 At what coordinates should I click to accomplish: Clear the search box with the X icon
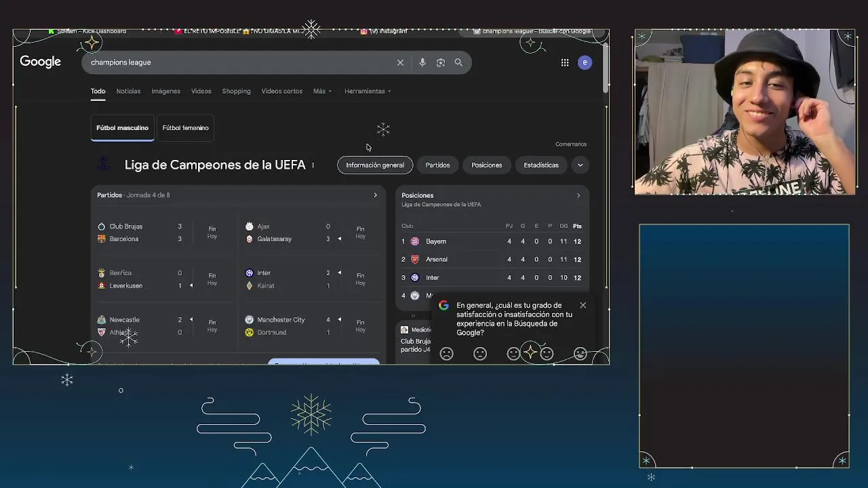(400, 62)
